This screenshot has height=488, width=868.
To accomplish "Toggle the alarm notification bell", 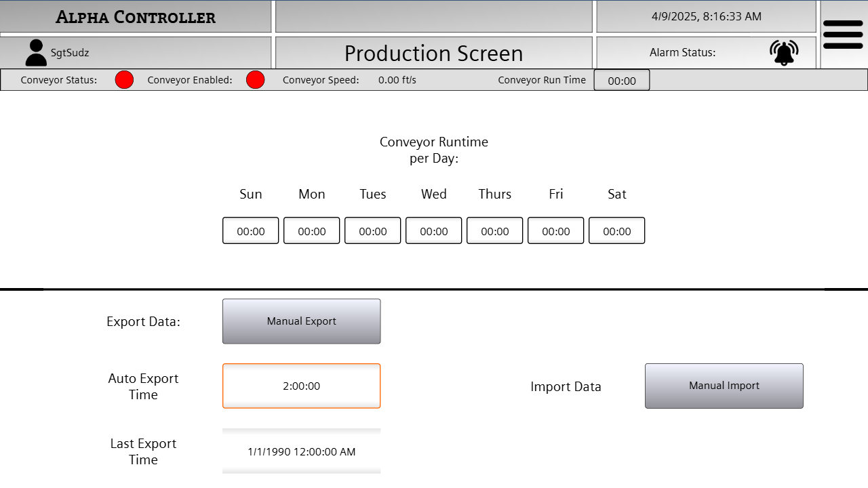I will pyautogui.click(x=784, y=52).
